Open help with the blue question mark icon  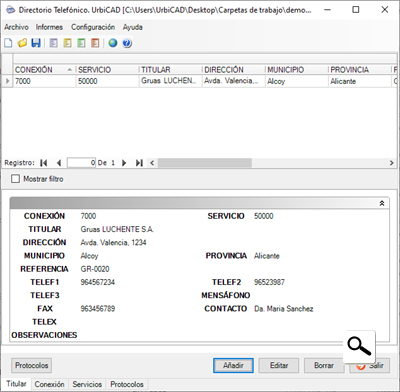[127, 43]
